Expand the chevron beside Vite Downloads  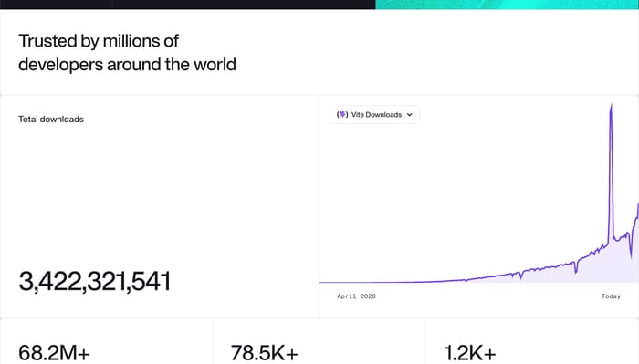410,115
